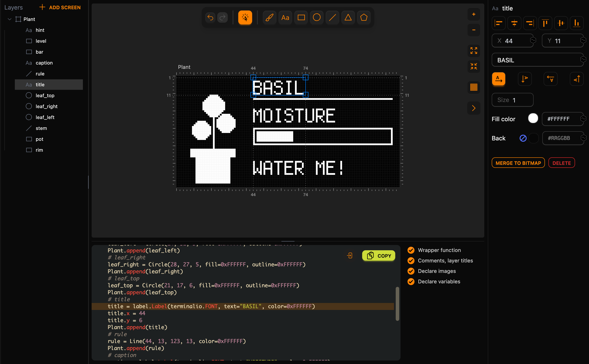The height and width of the screenshot is (364, 589).
Task: Click the white Fill color swatch
Action: point(533,118)
